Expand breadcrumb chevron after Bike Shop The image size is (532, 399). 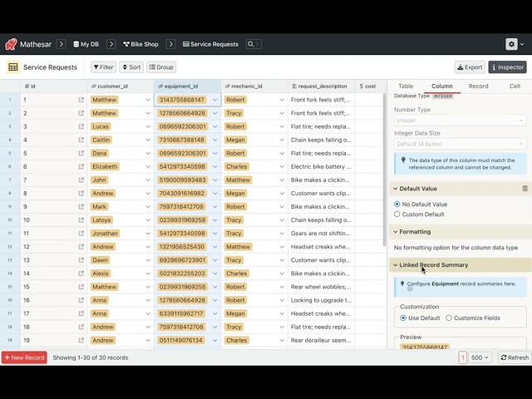coord(170,44)
